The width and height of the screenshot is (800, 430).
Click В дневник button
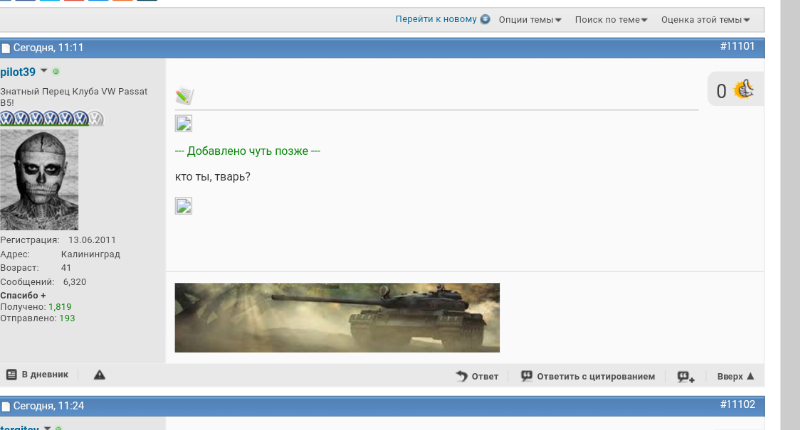[37, 374]
